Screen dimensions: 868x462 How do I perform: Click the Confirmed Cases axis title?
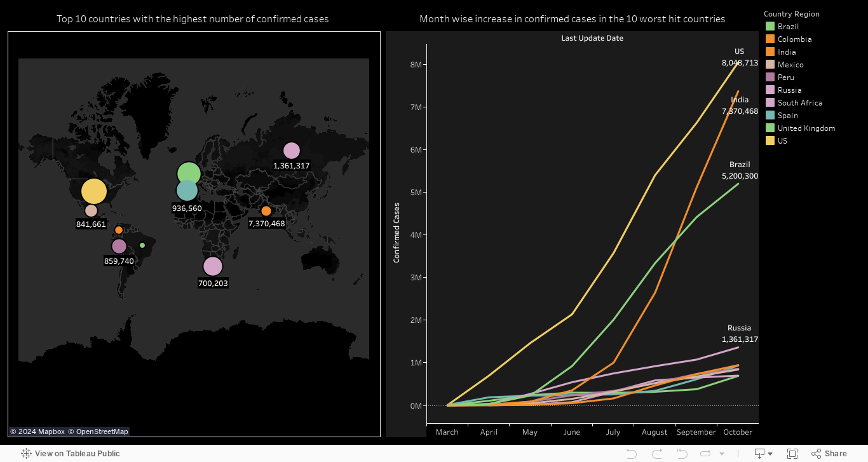pyautogui.click(x=397, y=233)
